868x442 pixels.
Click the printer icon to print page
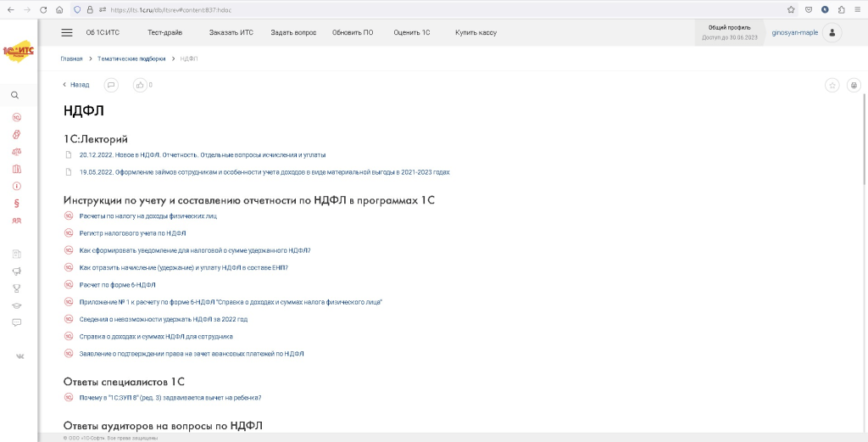pos(854,86)
